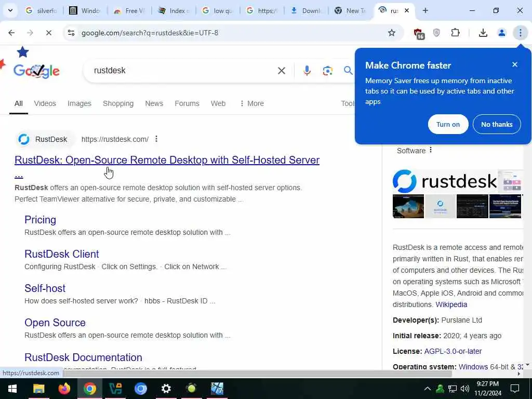This screenshot has height=399, width=532.
Task: Stop page loading with X button
Action: pos(48,33)
